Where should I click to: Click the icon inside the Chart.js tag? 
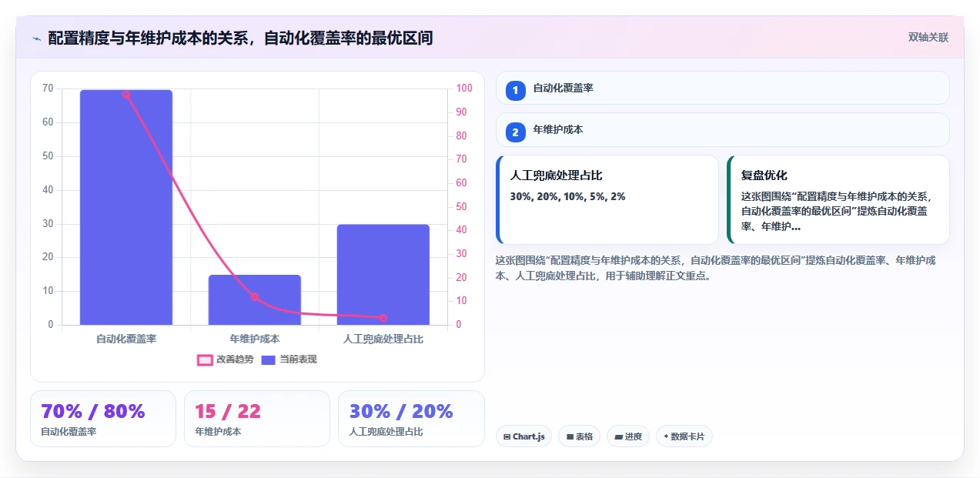click(507, 436)
